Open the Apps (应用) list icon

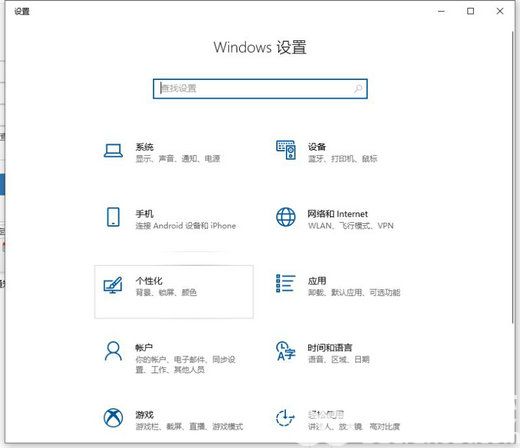286,283
